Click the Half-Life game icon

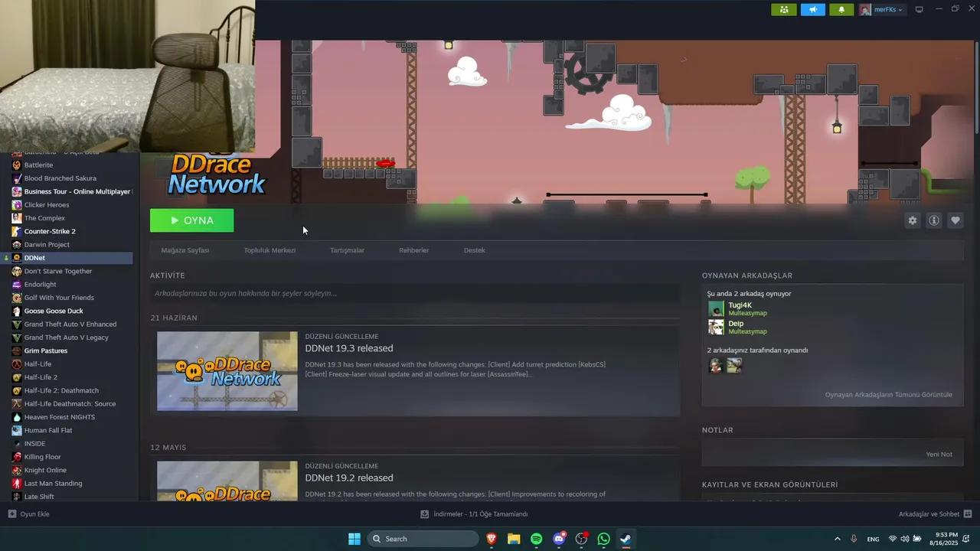17,364
